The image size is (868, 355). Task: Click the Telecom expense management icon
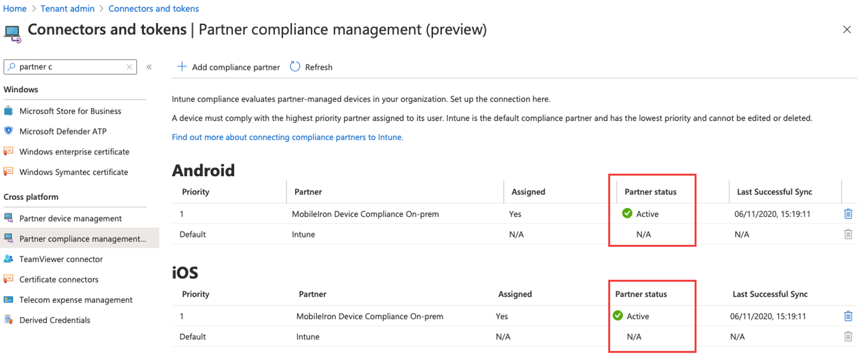pyautogui.click(x=8, y=300)
